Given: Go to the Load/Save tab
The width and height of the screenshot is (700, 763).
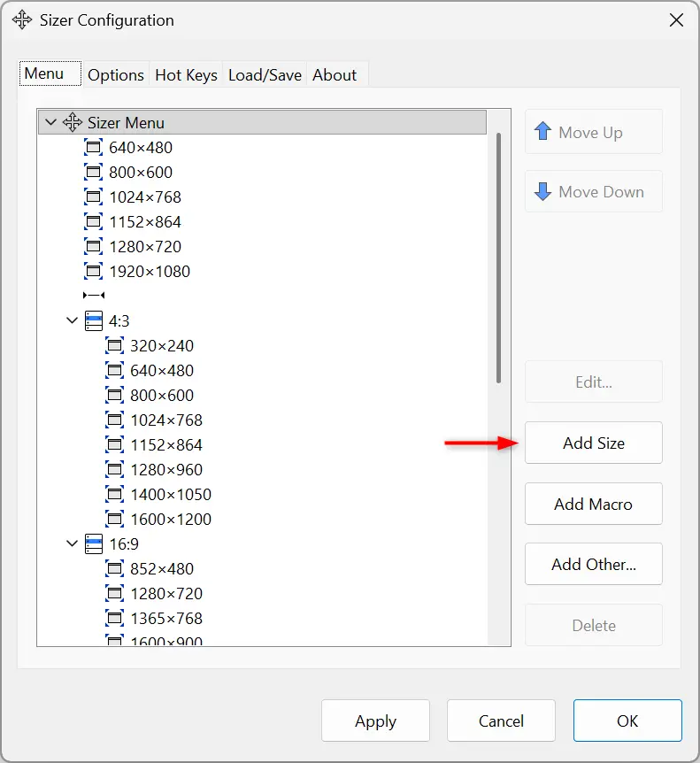Looking at the screenshot, I should click(265, 75).
